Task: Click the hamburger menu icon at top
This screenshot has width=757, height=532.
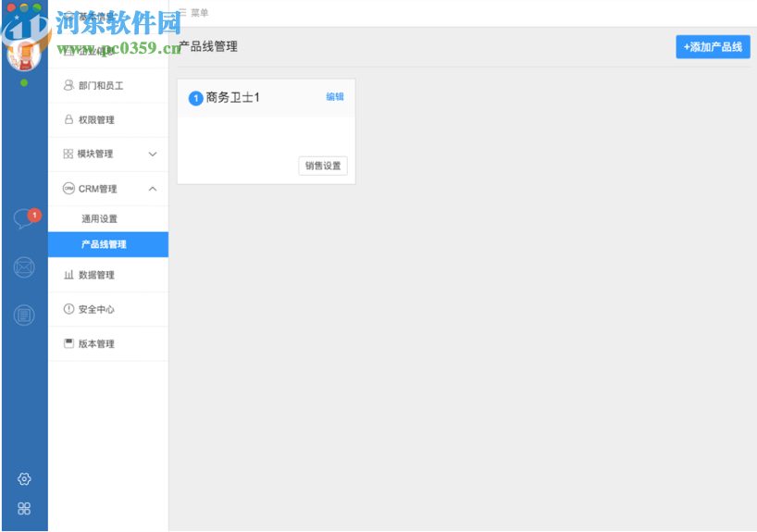Action: point(182,13)
